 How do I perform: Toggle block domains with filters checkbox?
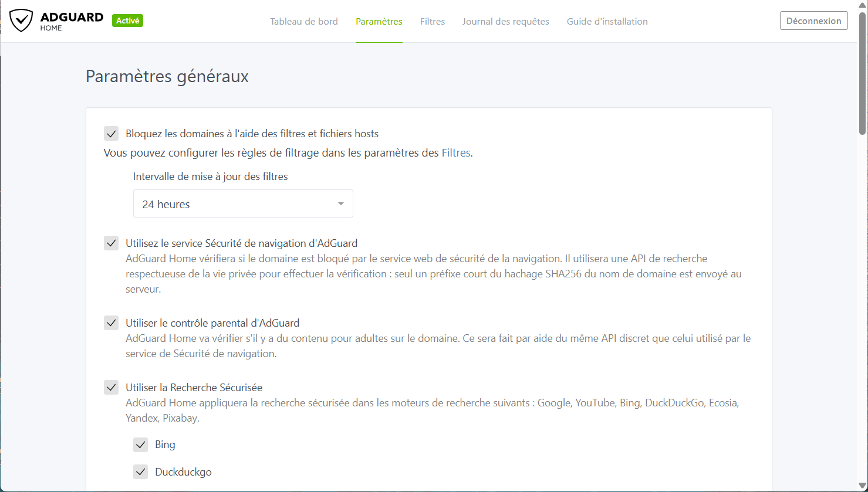pyautogui.click(x=112, y=134)
